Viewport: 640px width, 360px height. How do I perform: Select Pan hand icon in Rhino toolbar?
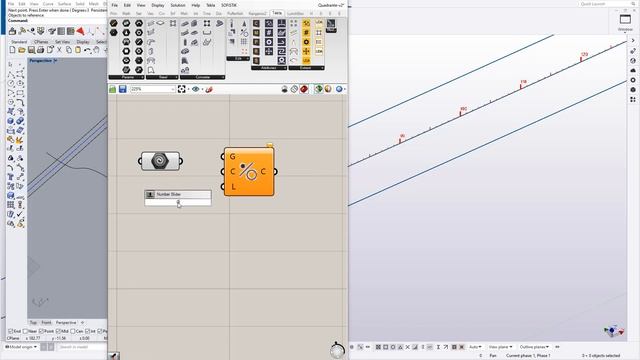pos(97,50)
